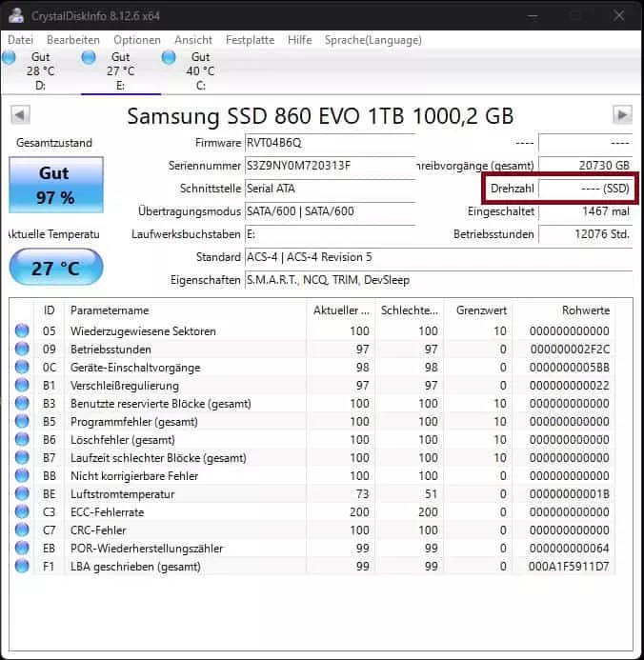The image size is (644, 660).
Task: Select the Geräte-Einschaltvorgänge parameter name
Action: point(135,368)
